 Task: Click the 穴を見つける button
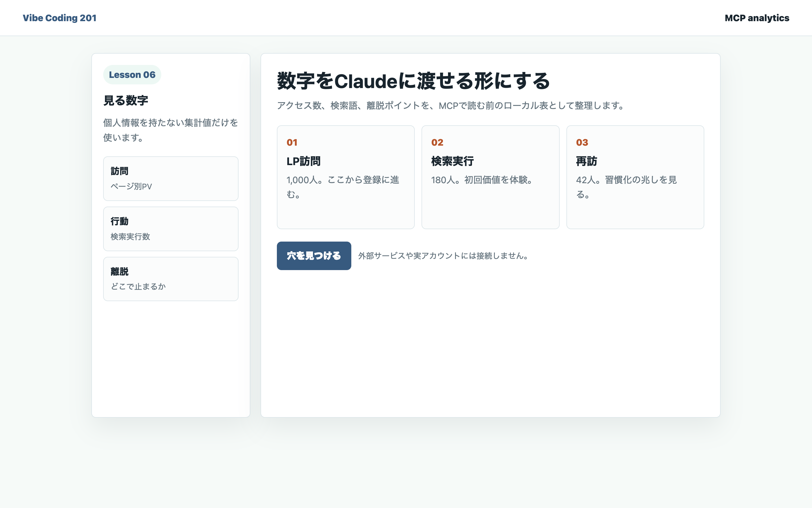coord(314,256)
